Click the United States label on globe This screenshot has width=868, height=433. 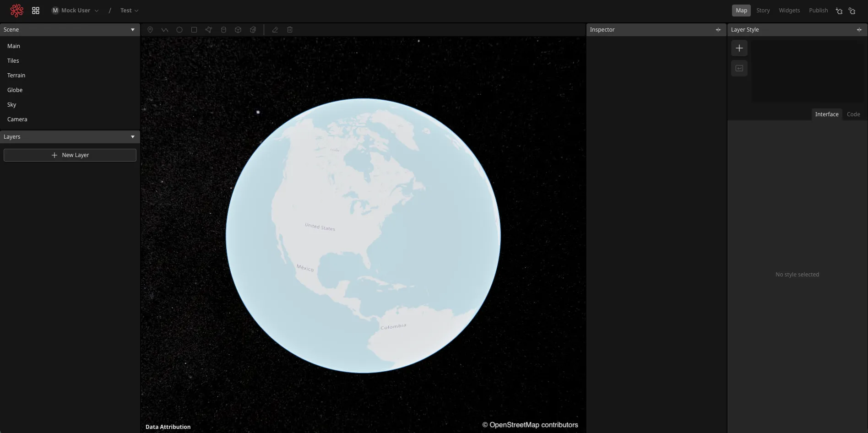click(x=320, y=227)
